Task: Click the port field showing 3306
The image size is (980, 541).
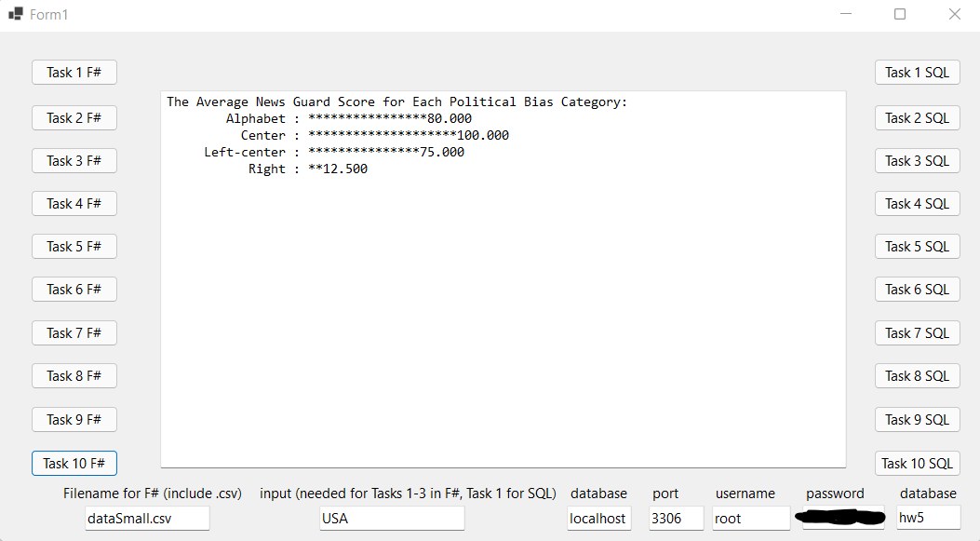Action: (676, 519)
